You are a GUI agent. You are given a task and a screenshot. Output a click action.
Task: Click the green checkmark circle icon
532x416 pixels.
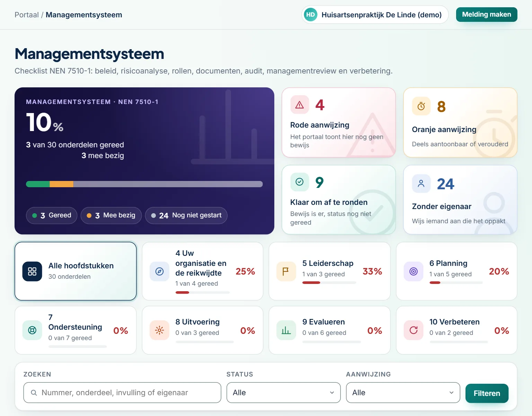300,182
